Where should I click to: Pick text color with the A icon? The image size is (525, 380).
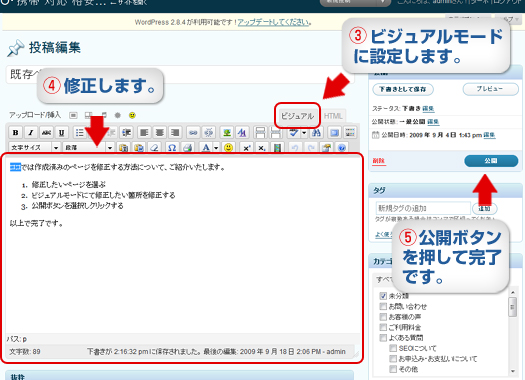click(206, 148)
